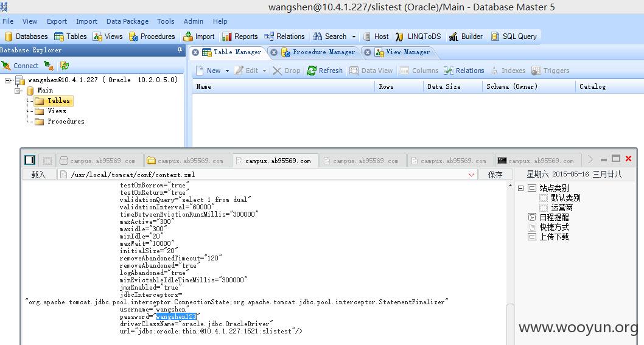Switch to the terminal campus.ab95569.com tab

tap(536, 161)
